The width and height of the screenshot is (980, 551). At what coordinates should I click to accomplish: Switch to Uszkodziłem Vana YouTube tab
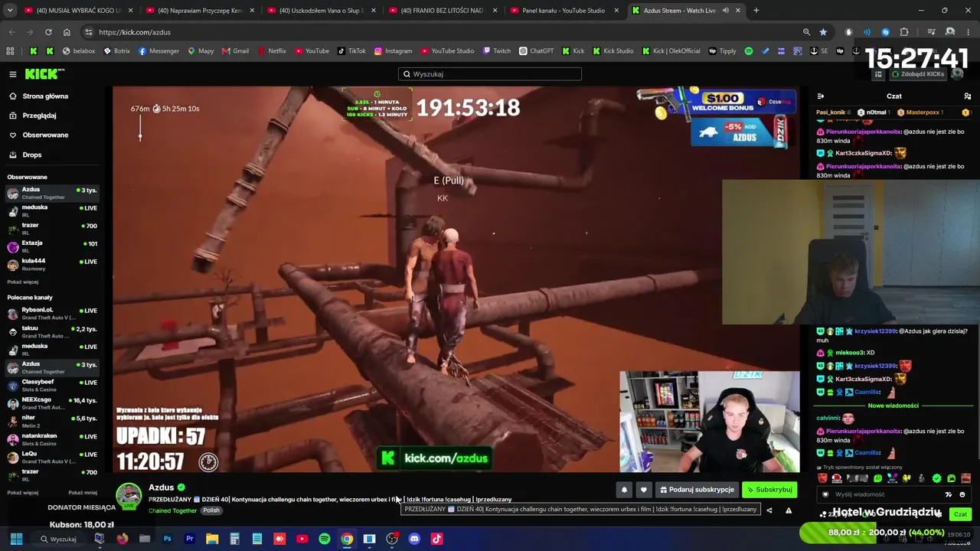320,11
